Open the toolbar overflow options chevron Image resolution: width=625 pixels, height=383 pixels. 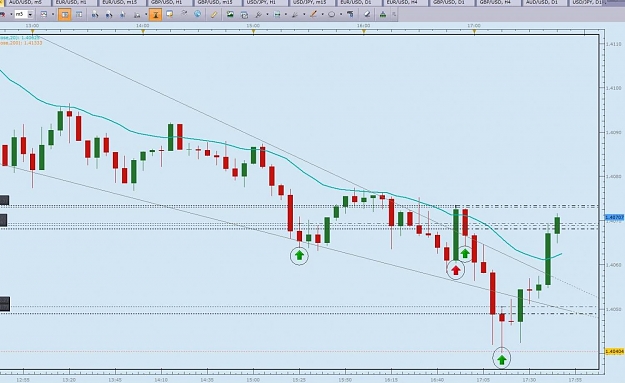pos(394,14)
